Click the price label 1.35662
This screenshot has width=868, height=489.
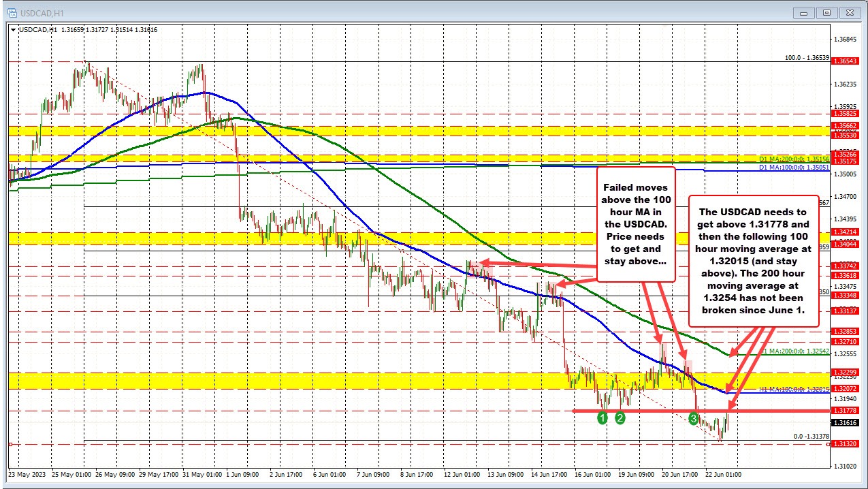point(843,126)
